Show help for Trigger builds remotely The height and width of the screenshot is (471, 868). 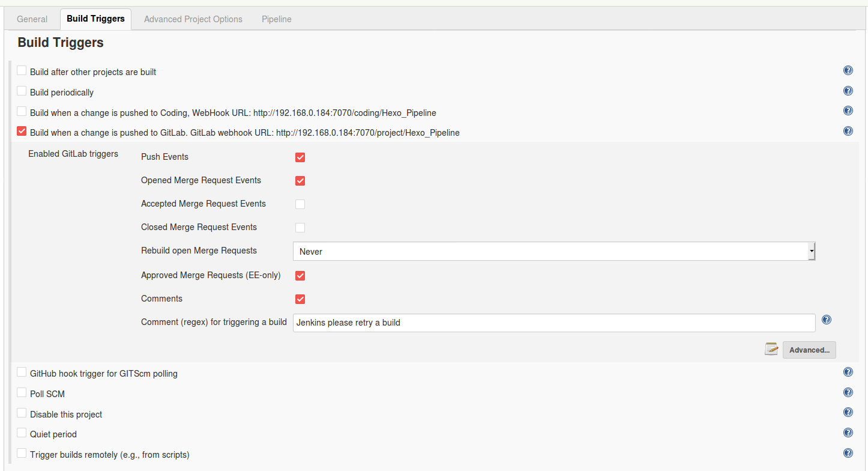[x=848, y=454]
